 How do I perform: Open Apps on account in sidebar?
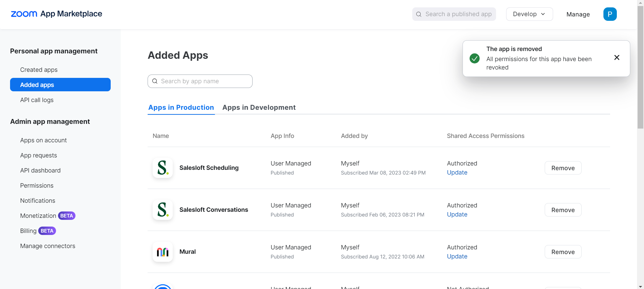(44, 140)
